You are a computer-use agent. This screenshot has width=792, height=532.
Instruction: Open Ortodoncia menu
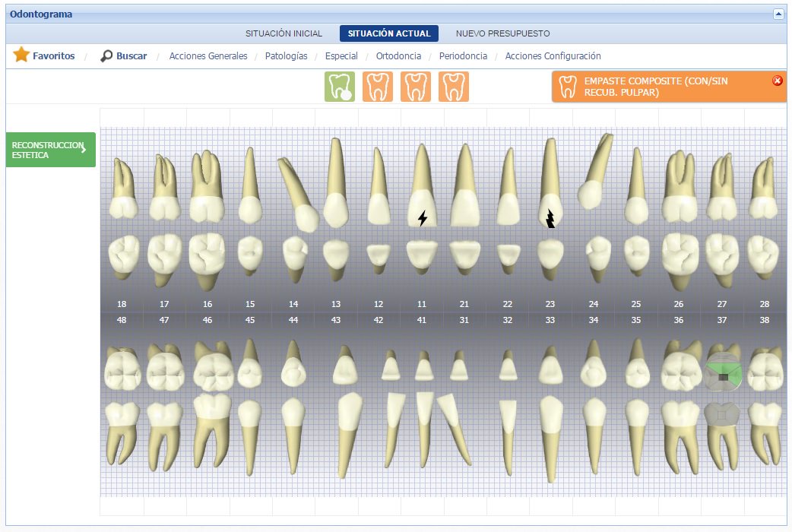(398, 56)
